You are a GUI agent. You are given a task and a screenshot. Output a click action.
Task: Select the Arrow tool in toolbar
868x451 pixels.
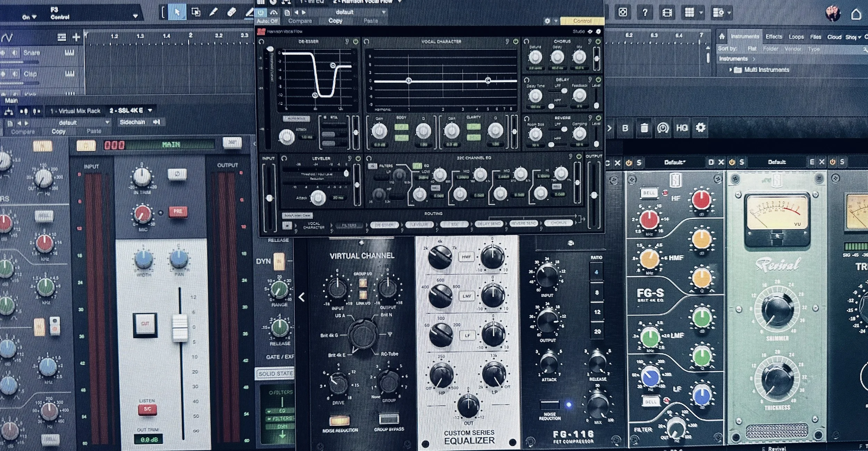click(177, 13)
